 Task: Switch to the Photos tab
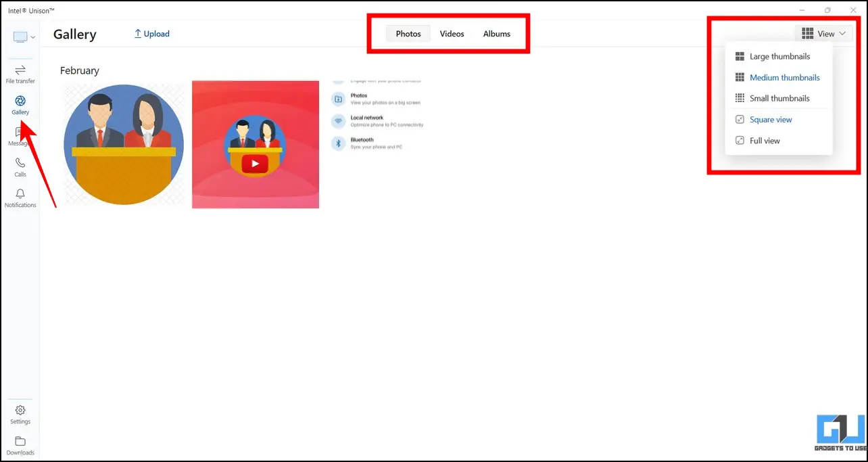[408, 34]
